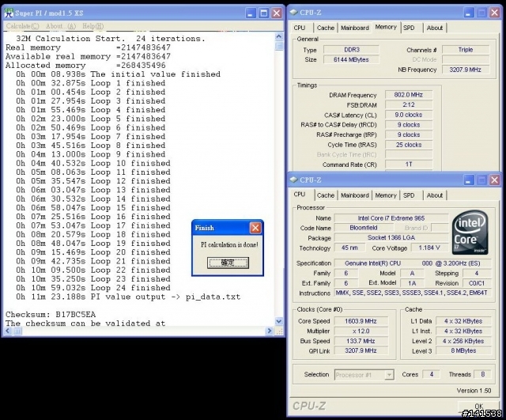This screenshot has height=420, width=506.
Task: Click the Loop 24 finished line
Action: click(x=93, y=288)
